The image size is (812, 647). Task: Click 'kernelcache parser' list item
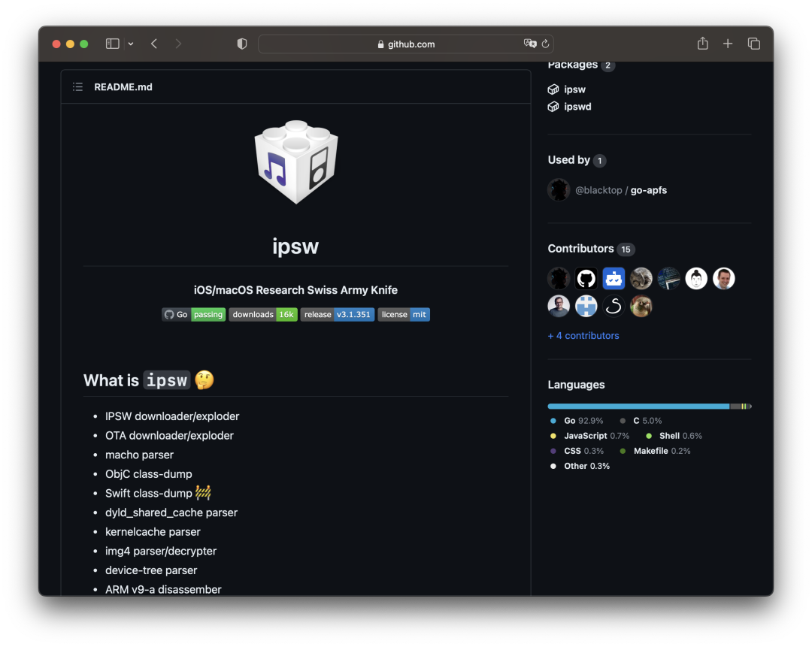click(153, 531)
